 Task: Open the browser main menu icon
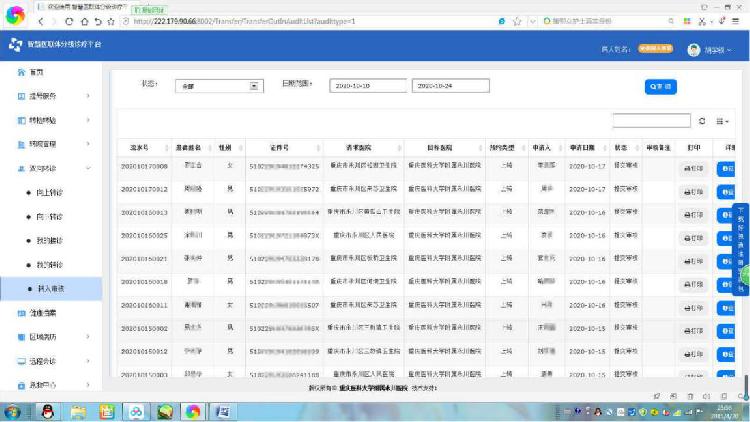735,21
